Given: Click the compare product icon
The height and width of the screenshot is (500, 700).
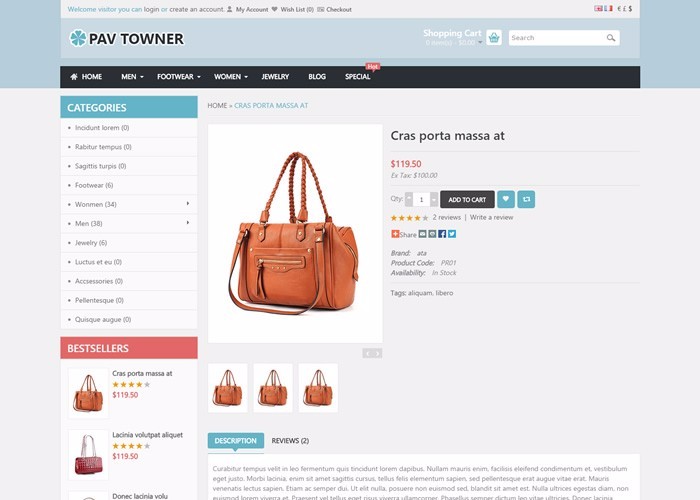Looking at the screenshot, I should pos(526,199).
